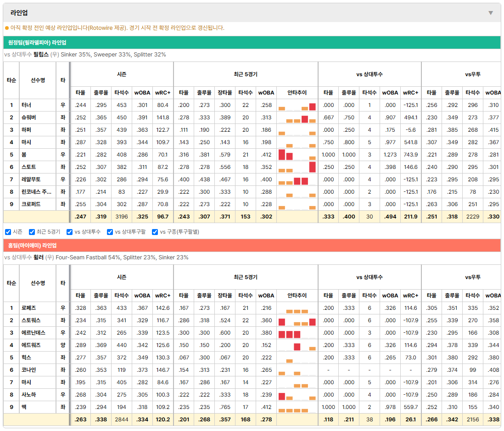Click 에르난데스's hit trend chart
This screenshot has height=431, width=504.
click(x=297, y=333)
